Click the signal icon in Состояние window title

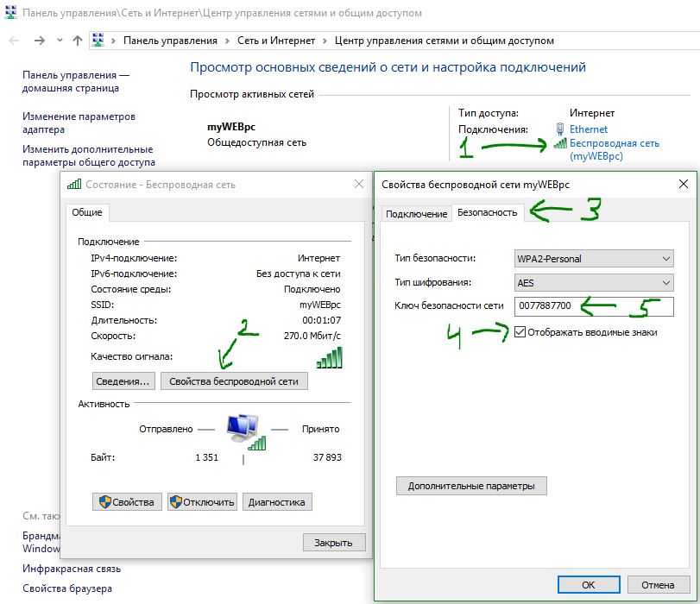pos(74,184)
